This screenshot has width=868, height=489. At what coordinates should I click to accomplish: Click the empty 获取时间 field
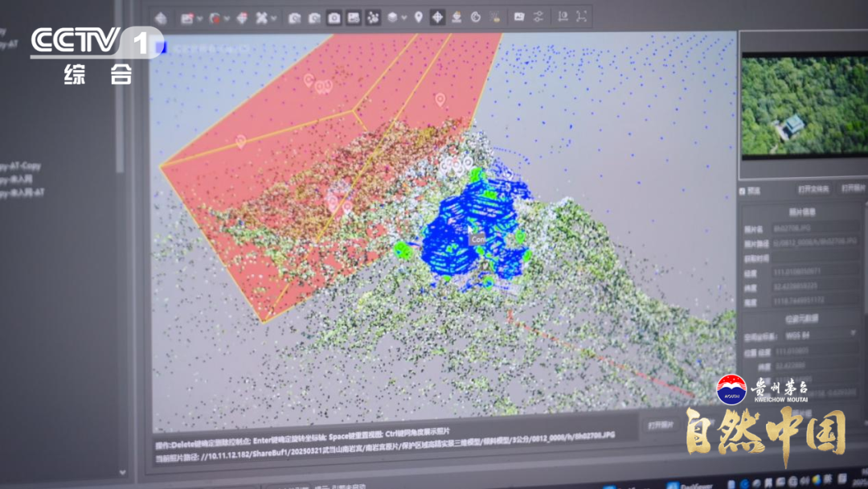(x=816, y=257)
